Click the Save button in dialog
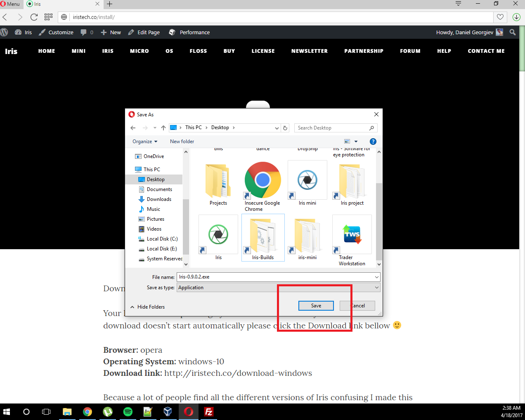Screen dimensions: 525x420 coord(316,306)
